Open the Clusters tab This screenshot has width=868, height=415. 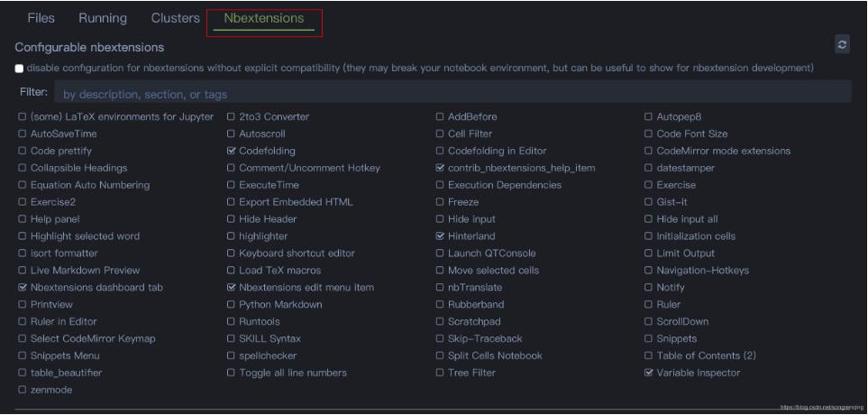click(176, 18)
